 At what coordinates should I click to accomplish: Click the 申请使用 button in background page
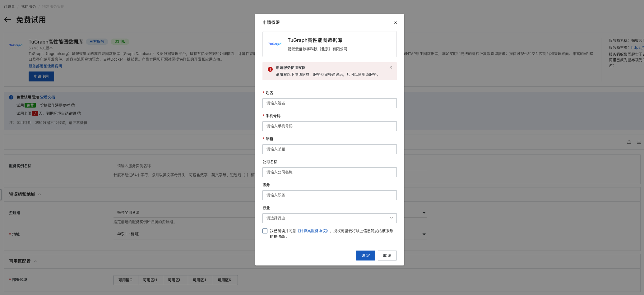coord(41,76)
